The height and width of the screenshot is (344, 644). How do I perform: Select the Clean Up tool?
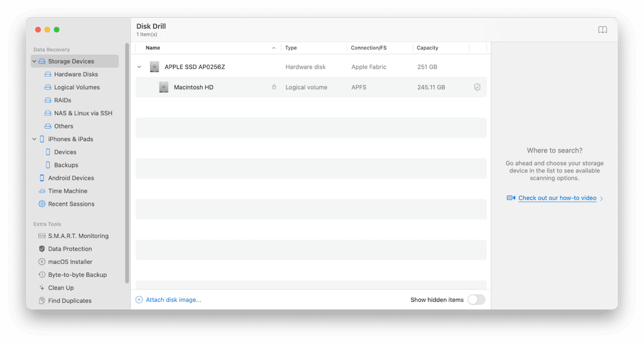pyautogui.click(x=60, y=288)
